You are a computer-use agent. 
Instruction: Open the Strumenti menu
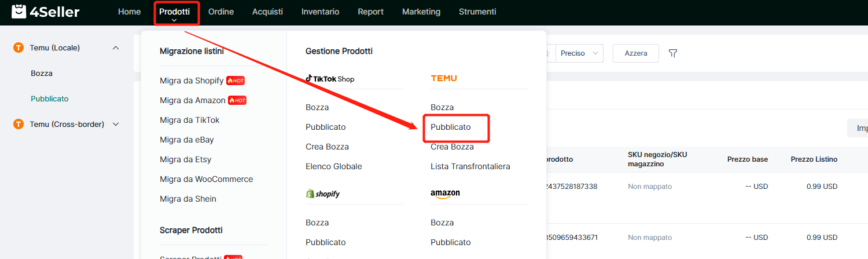click(x=477, y=12)
